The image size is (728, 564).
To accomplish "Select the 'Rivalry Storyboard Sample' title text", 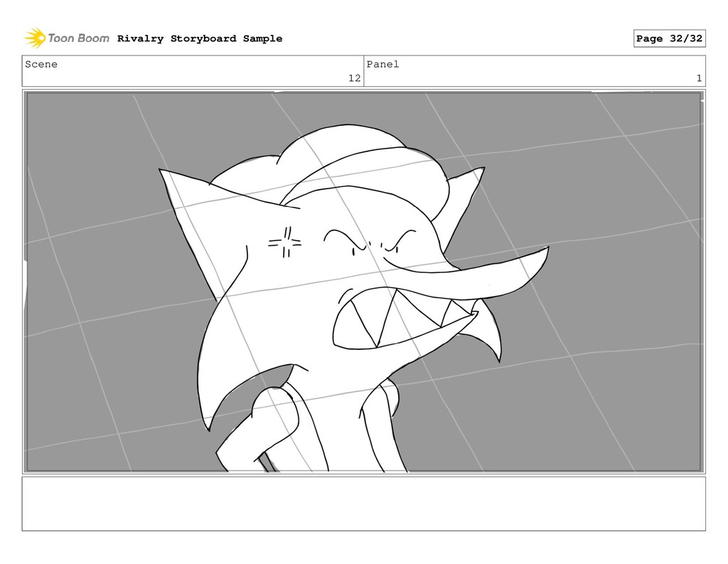I will [200, 38].
